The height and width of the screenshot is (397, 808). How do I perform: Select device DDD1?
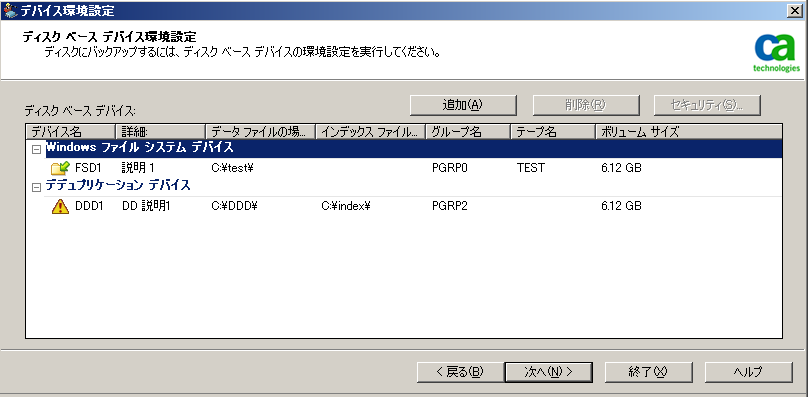(x=89, y=207)
